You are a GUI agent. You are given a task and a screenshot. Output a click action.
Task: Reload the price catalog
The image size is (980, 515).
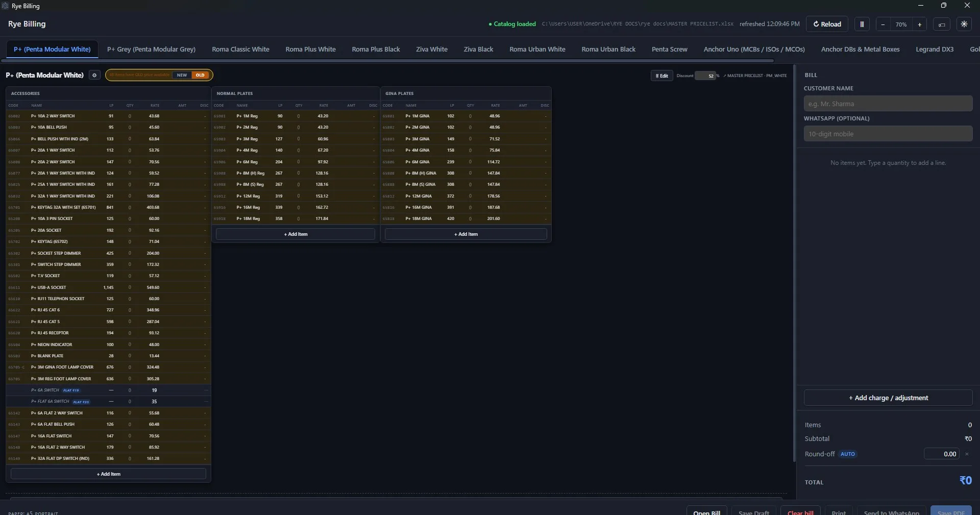(827, 24)
